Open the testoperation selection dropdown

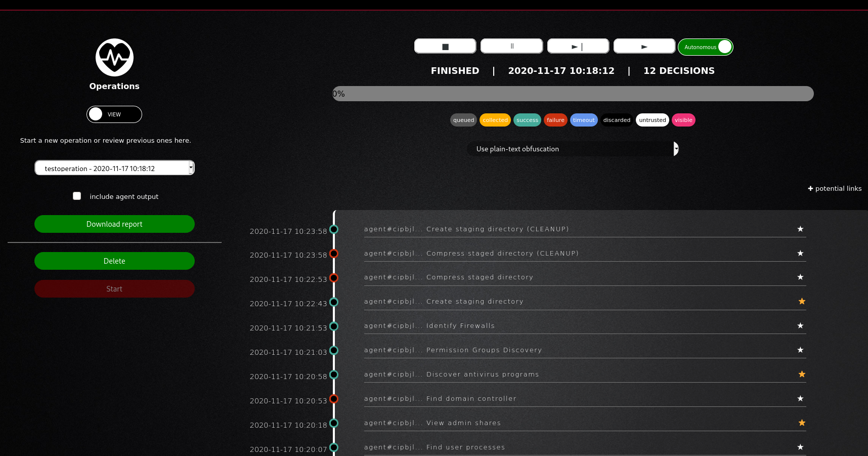coord(114,168)
